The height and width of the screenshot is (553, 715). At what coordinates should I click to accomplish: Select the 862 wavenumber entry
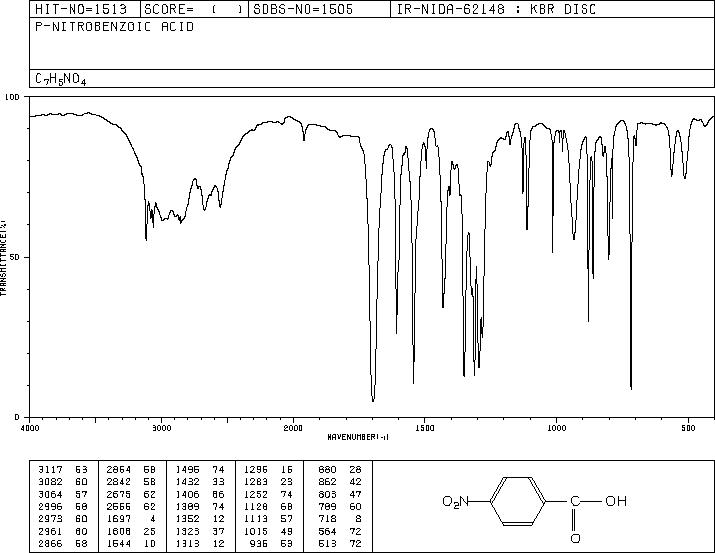327,482
